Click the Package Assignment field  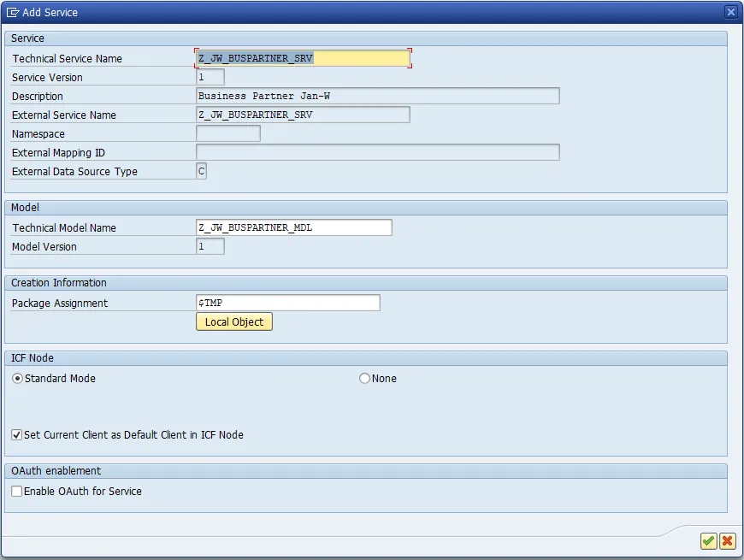(x=287, y=303)
